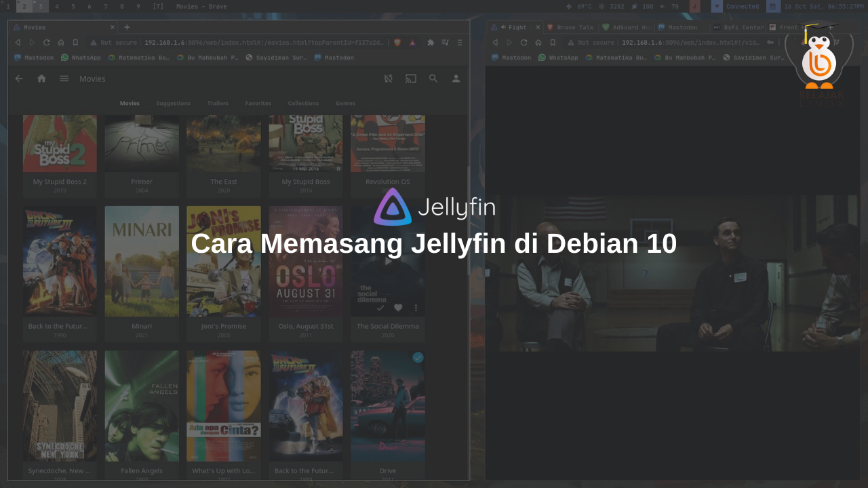
Task: Switch to the ByFi Center browser tab
Action: 738,27
